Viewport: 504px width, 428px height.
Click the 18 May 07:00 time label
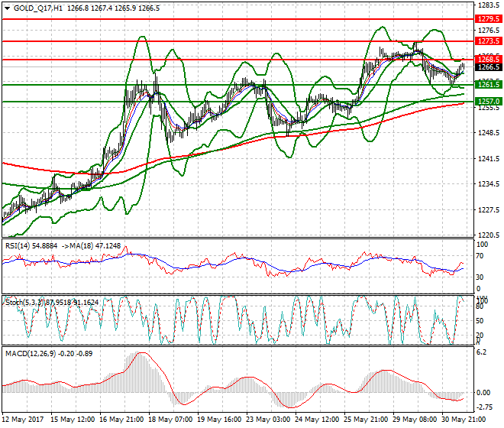pos(171,420)
